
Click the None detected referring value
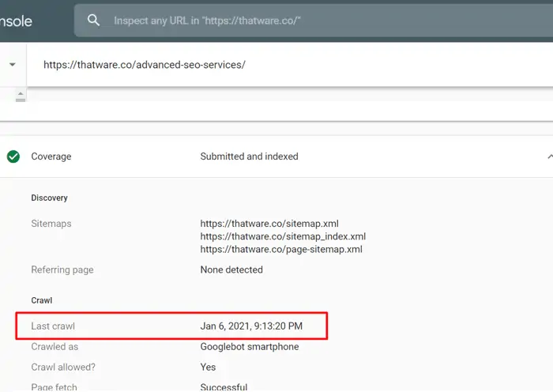pyautogui.click(x=231, y=269)
